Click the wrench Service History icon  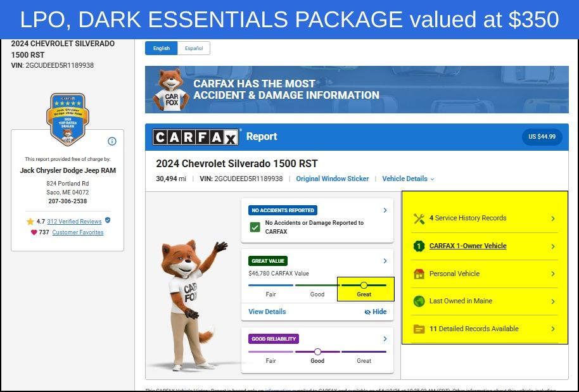coord(419,218)
